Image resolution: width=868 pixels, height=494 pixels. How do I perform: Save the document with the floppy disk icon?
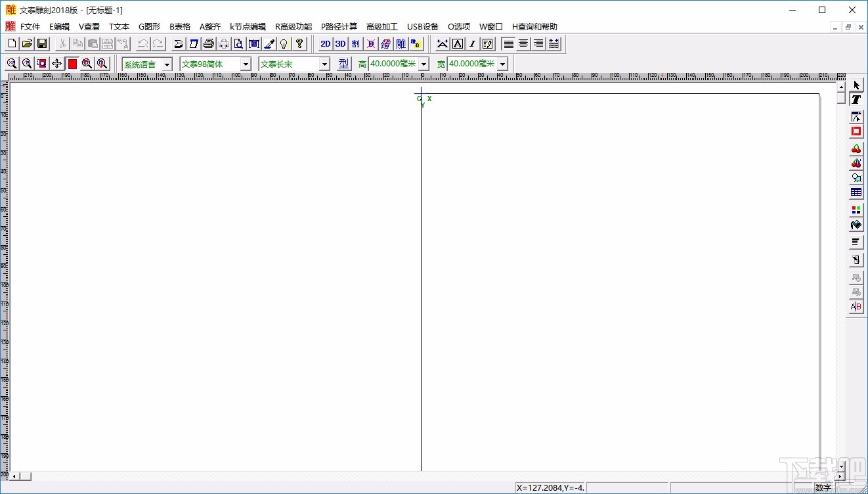tap(42, 44)
